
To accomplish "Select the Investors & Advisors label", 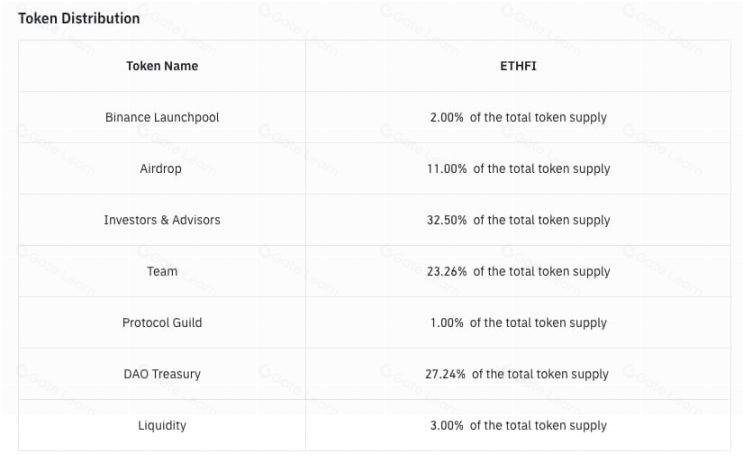I will (x=162, y=220).
